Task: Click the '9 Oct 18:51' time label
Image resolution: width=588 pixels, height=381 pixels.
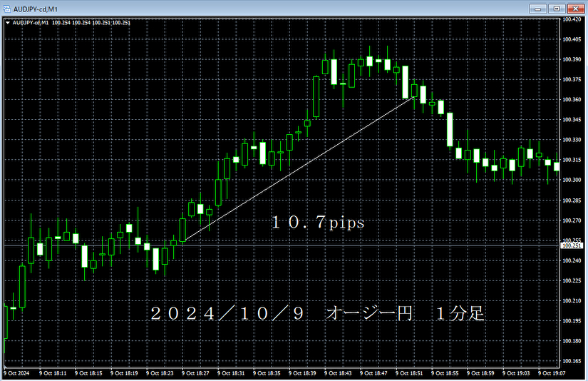Action: 409,373
